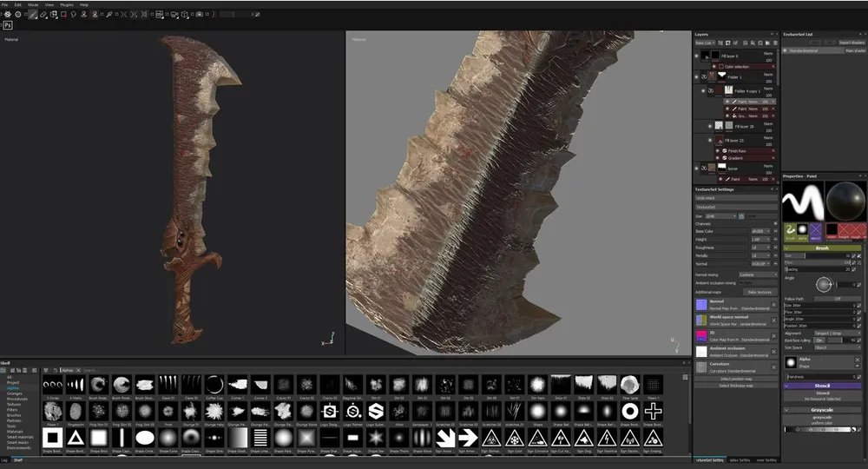Select the Polygon Fill tool

coord(63,15)
